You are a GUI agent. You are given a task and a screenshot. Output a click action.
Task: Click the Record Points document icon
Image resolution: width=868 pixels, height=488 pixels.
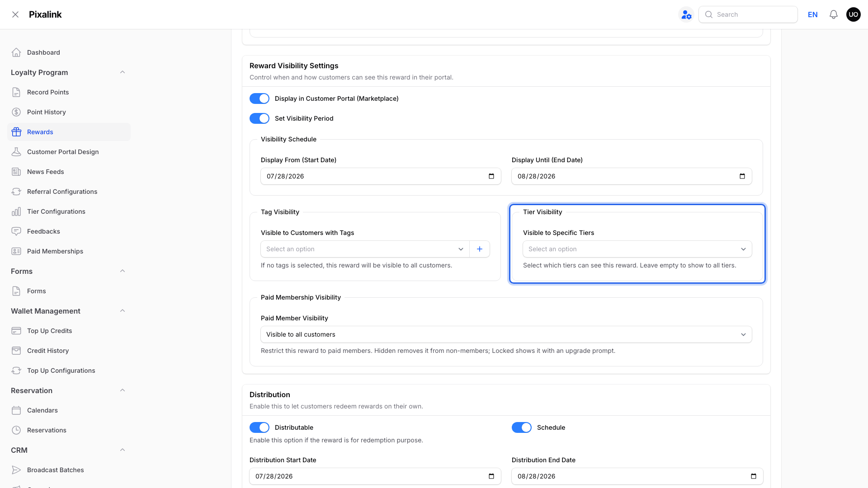(x=16, y=92)
